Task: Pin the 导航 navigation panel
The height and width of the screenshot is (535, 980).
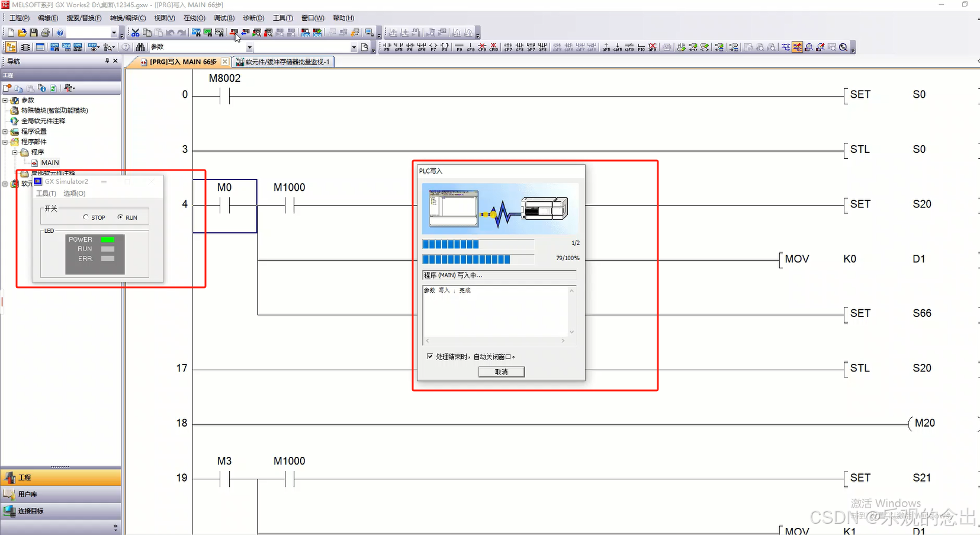Action: coord(107,60)
